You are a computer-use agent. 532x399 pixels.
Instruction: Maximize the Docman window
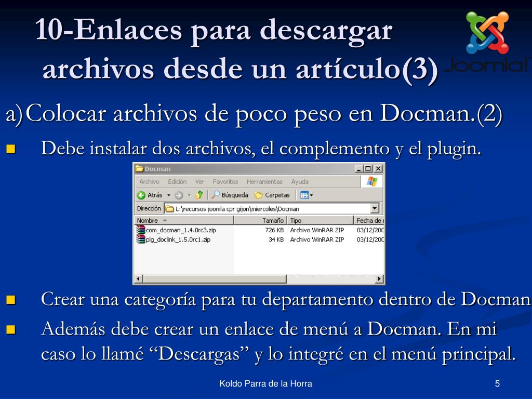coord(368,169)
